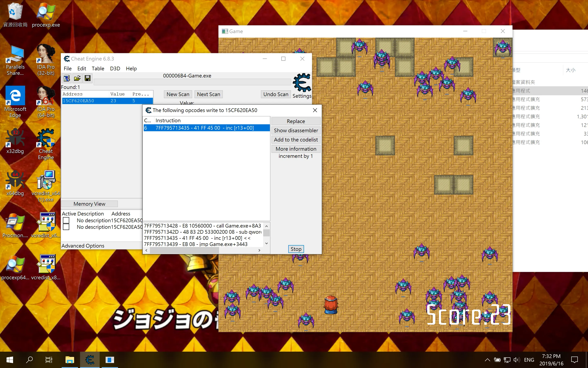The height and width of the screenshot is (368, 588).
Task: Open the process list computer icon
Action: pos(66,78)
